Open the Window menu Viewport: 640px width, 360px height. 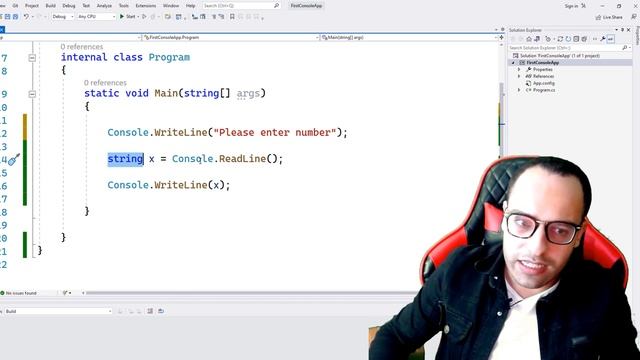coord(171,6)
